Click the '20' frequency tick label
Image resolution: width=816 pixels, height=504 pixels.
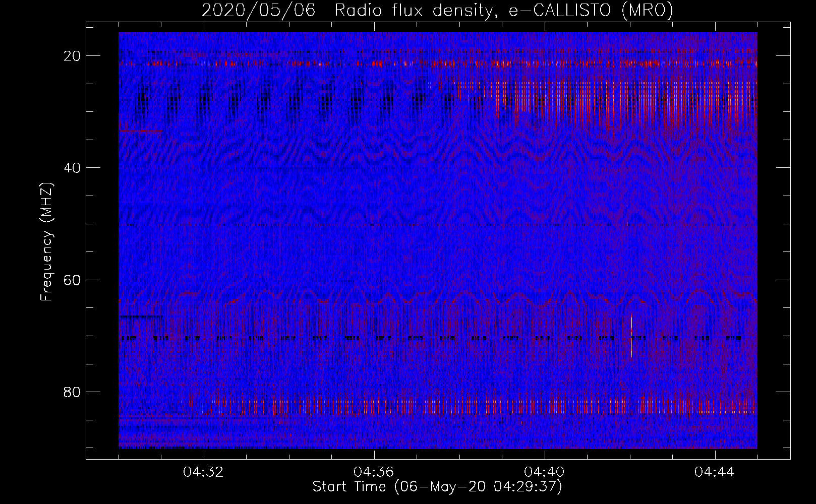[73, 56]
